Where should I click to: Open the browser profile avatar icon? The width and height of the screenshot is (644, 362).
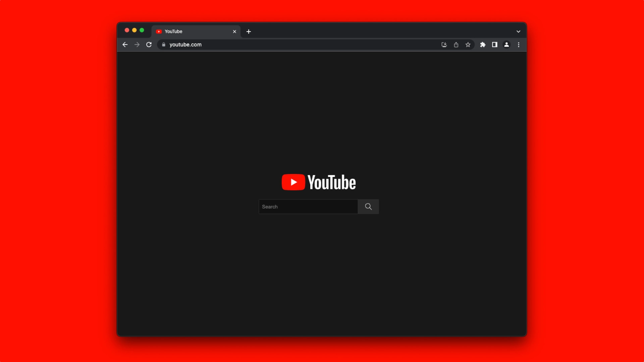[x=506, y=45]
